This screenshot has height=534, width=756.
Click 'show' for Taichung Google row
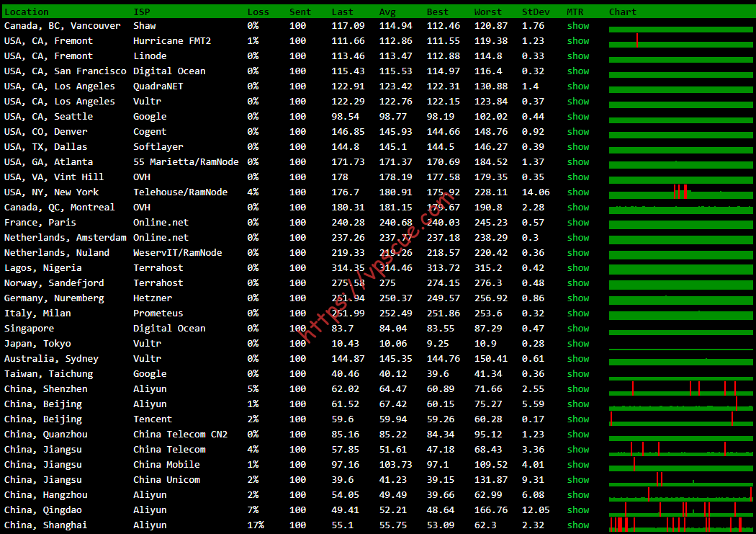coord(578,373)
